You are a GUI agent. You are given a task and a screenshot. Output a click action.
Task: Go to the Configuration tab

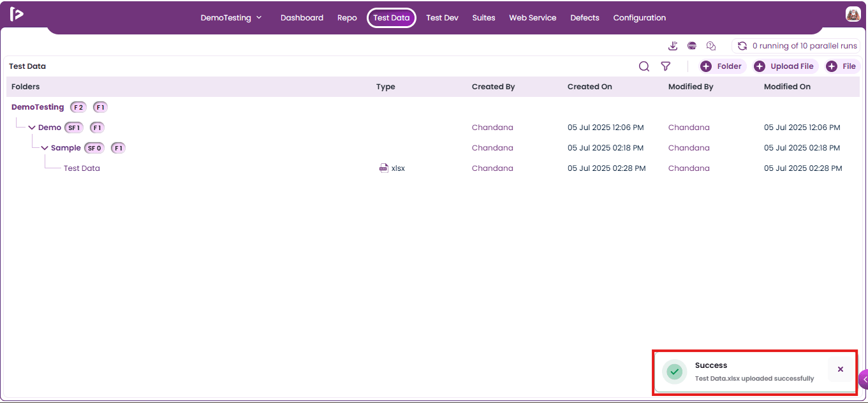(x=640, y=18)
